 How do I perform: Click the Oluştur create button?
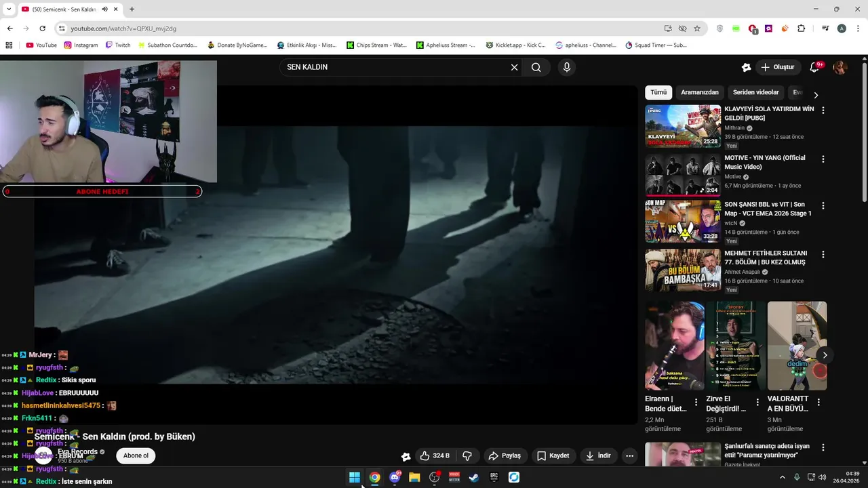pyautogui.click(x=777, y=67)
